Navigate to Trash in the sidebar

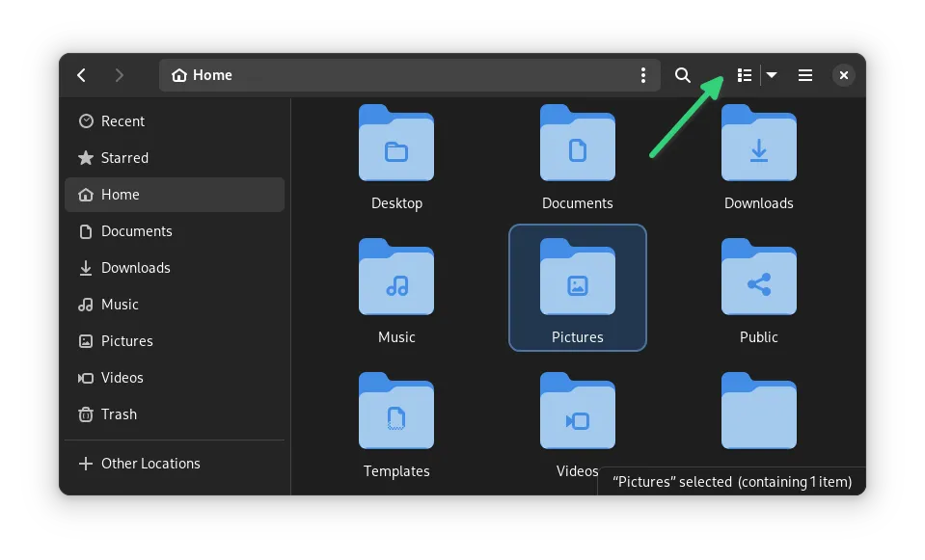coord(121,414)
